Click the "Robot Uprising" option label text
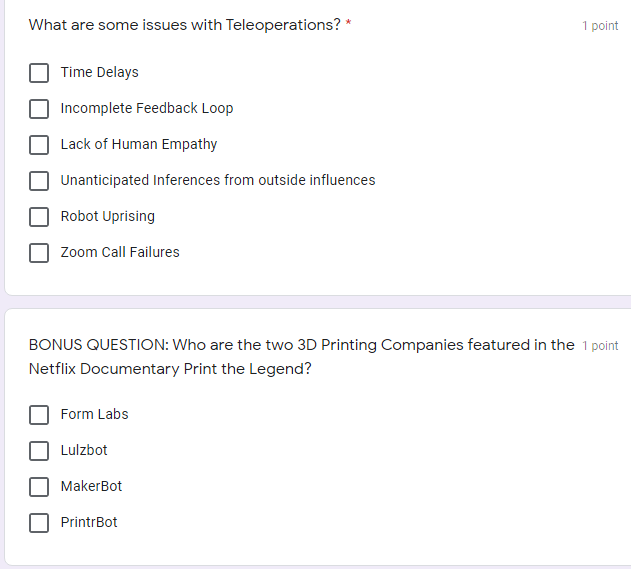Image resolution: width=631 pixels, height=569 pixels. click(107, 217)
